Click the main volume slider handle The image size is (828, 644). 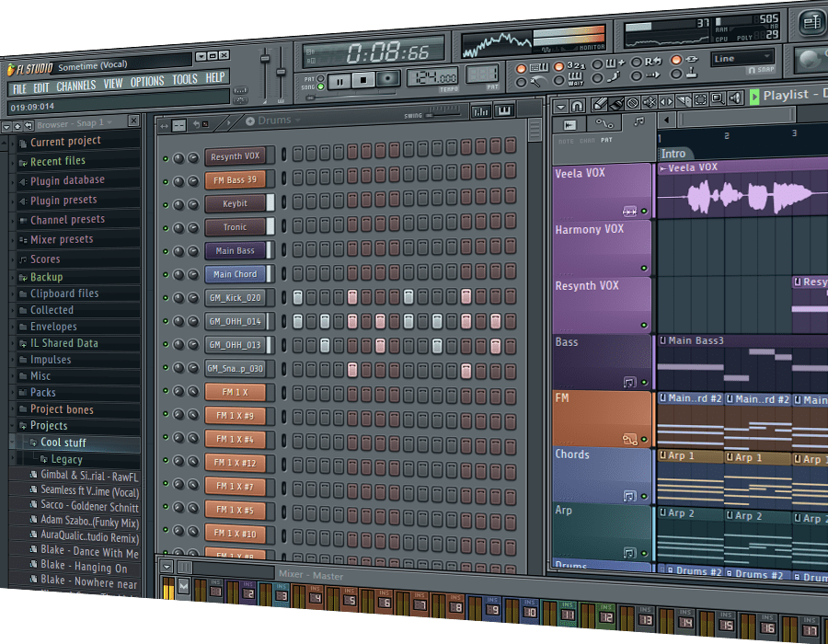[x=265, y=59]
